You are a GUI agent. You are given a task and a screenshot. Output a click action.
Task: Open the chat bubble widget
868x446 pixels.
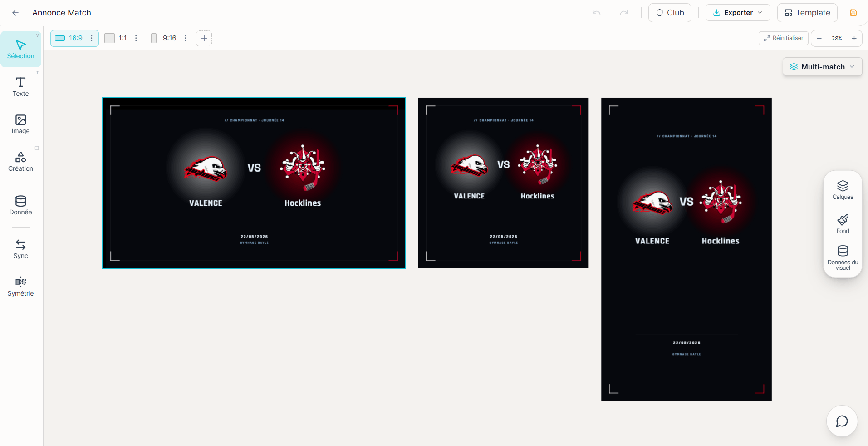pyautogui.click(x=842, y=421)
